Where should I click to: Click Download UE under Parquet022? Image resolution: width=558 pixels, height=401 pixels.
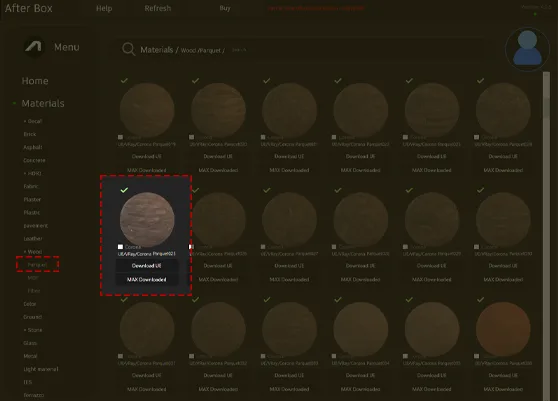coord(360,157)
